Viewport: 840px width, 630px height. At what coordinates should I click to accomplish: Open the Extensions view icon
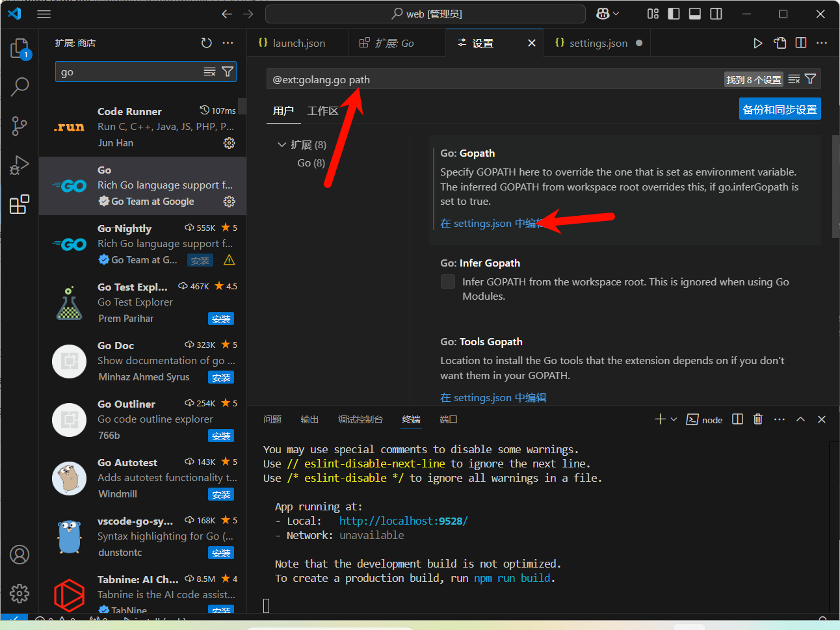pos(20,204)
